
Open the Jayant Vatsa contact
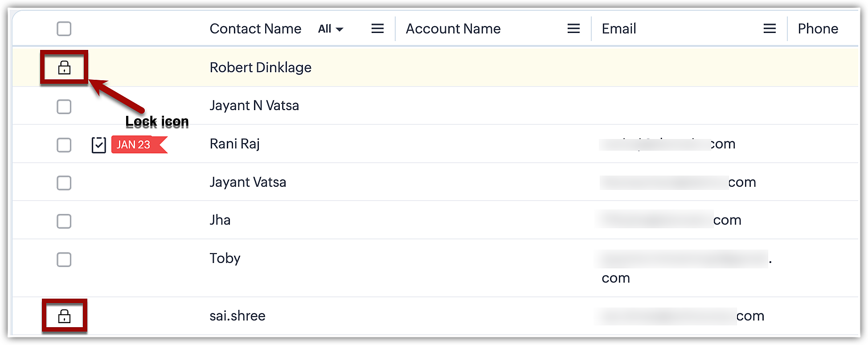248,182
